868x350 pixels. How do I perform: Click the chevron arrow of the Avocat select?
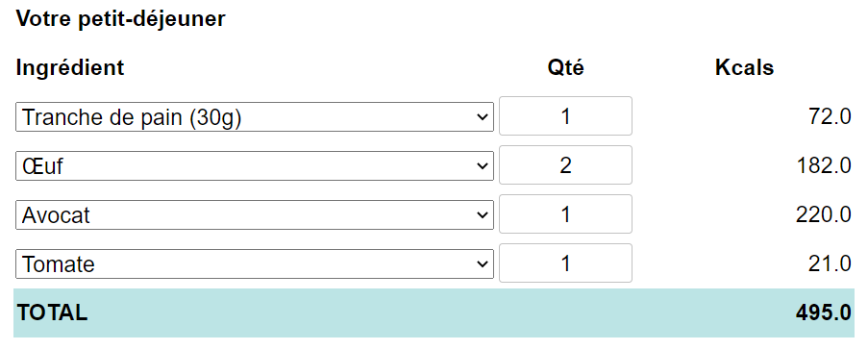(483, 214)
